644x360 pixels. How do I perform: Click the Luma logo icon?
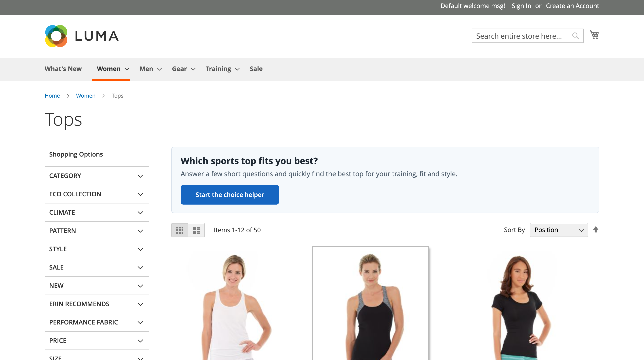(56, 36)
